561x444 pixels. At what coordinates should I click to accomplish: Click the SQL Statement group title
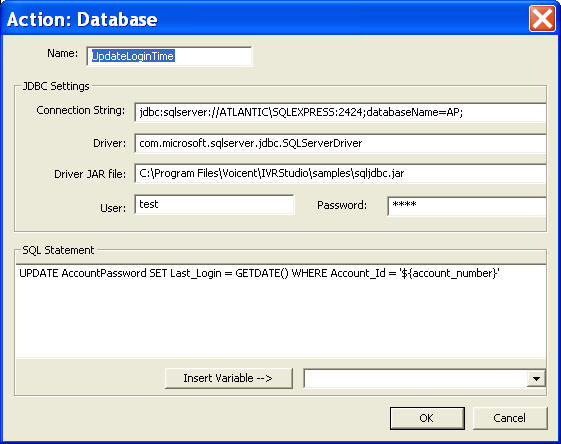click(58, 250)
